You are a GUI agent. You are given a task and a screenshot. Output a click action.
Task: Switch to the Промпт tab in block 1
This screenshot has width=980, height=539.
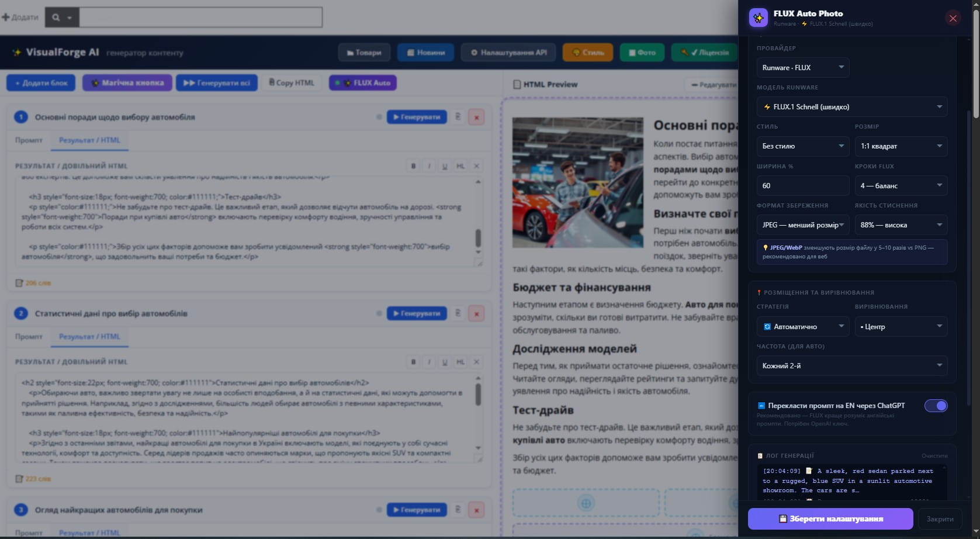[29, 140]
